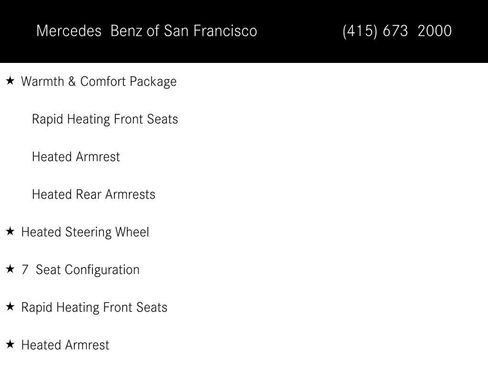This screenshot has height=366, width=488.
Task: Click the word Mercedes in the header
Action: [69, 31]
